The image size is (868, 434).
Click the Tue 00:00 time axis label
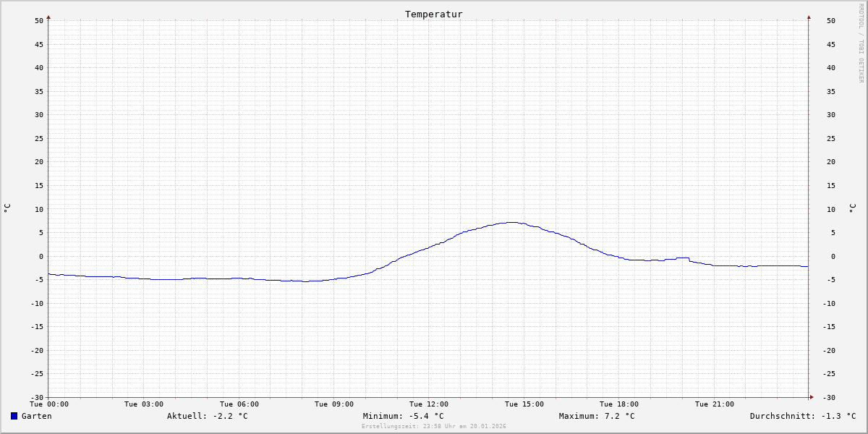click(x=49, y=404)
